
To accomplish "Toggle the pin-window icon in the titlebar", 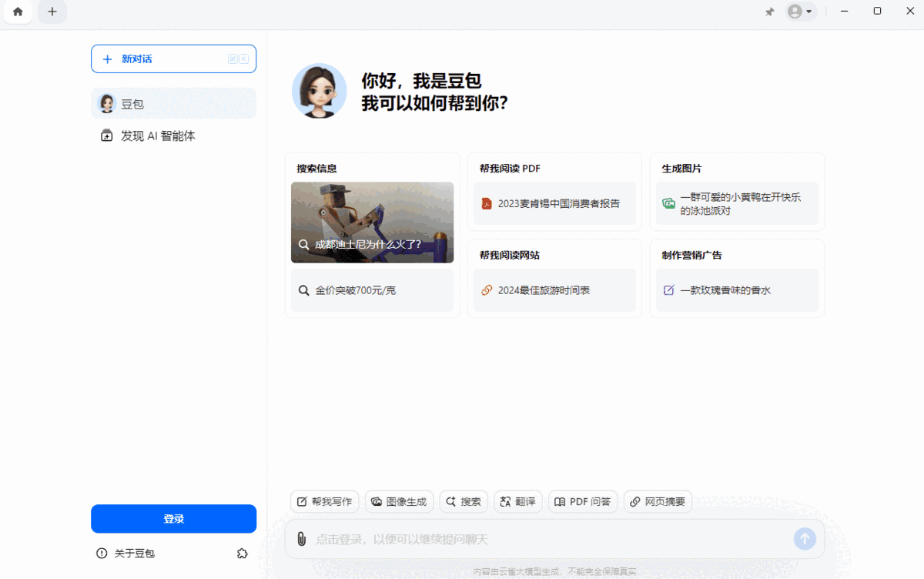I will click(x=769, y=12).
